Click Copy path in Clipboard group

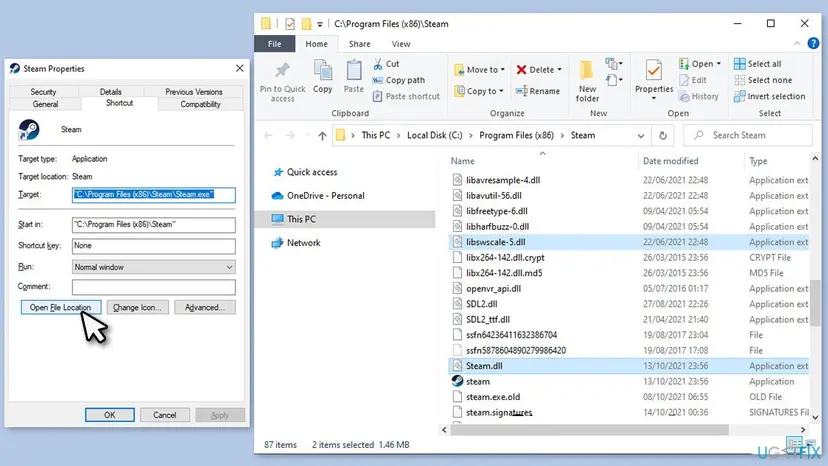[399, 80]
